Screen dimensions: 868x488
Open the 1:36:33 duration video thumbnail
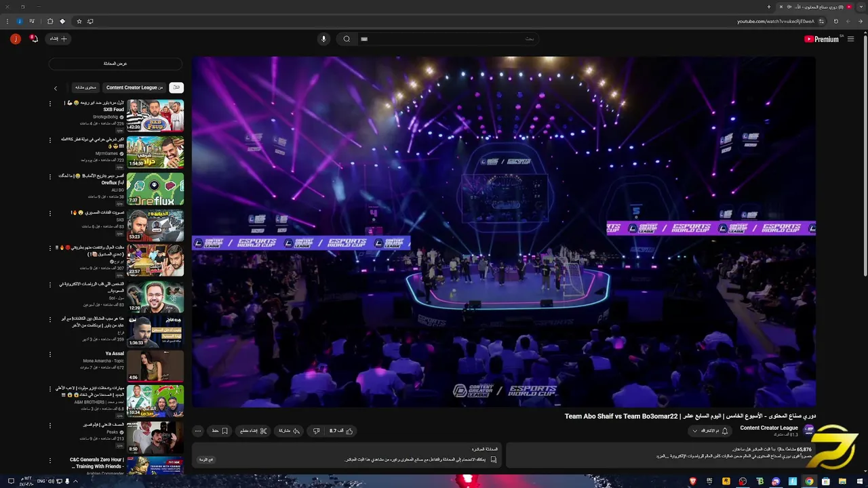pos(155,331)
